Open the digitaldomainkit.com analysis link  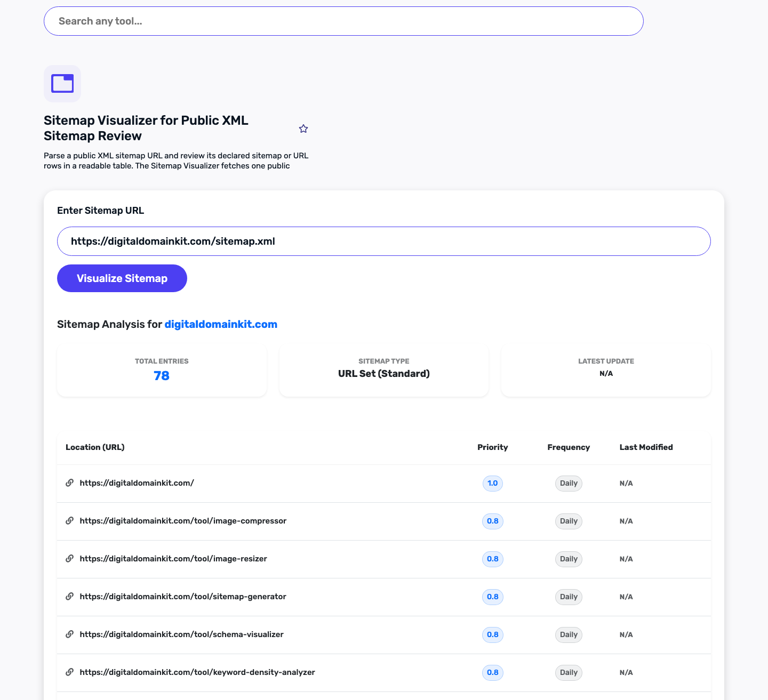[x=221, y=324]
